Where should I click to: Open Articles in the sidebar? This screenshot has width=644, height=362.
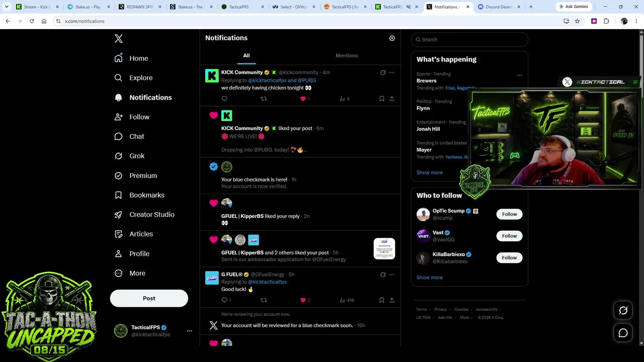(134, 234)
